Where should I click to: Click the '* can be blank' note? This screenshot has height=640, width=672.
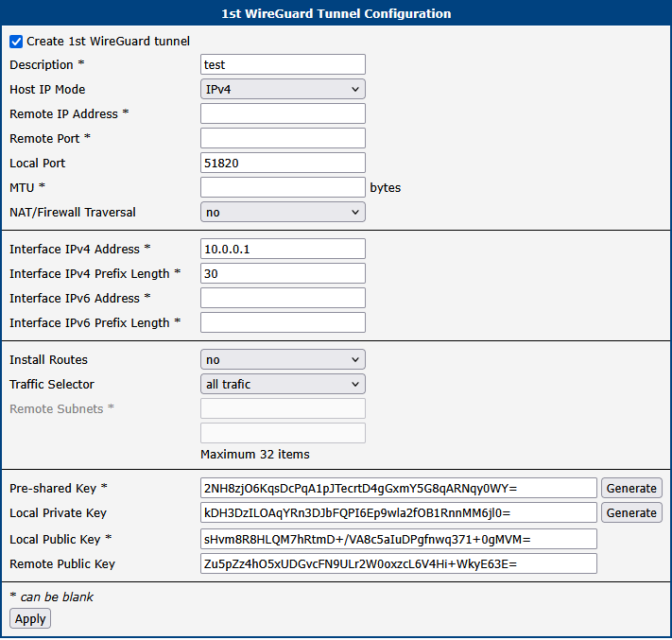51,597
